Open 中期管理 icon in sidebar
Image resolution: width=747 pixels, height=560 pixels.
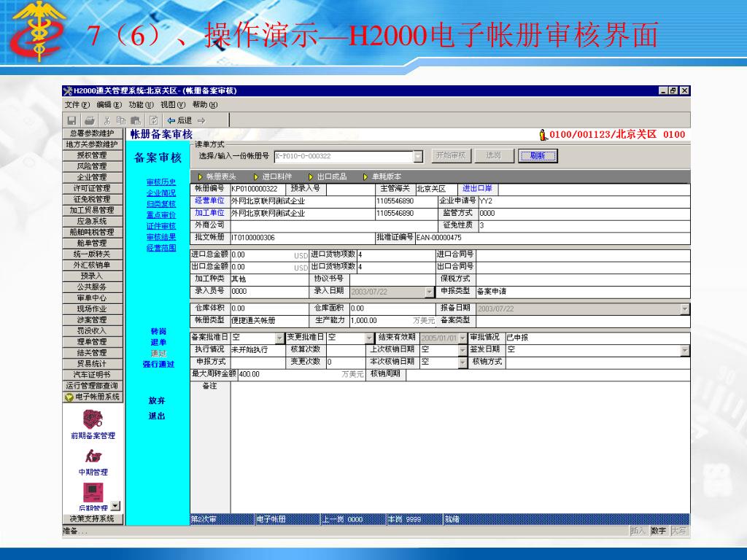pos(93,456)
